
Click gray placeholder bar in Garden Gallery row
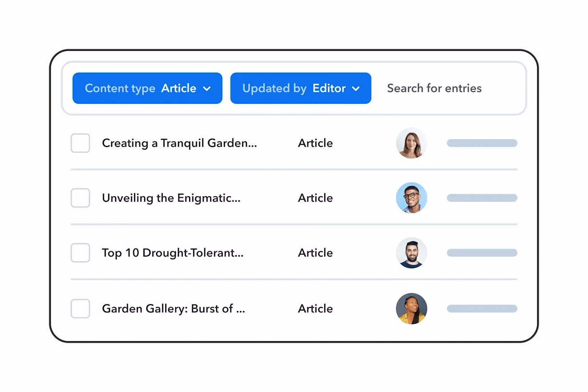coord(482,308)
